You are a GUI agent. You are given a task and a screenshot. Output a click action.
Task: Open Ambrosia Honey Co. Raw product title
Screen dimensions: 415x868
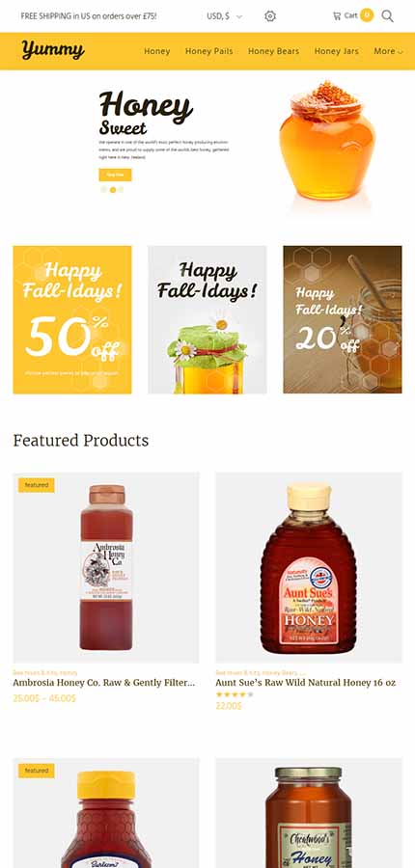(104, 683)
